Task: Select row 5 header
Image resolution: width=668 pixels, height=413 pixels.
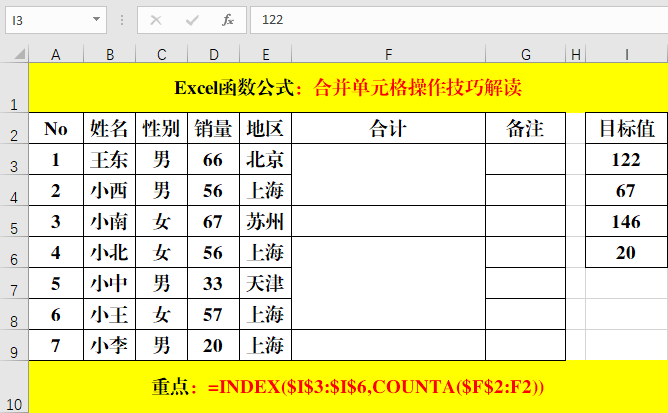Action: click(14, 222)
